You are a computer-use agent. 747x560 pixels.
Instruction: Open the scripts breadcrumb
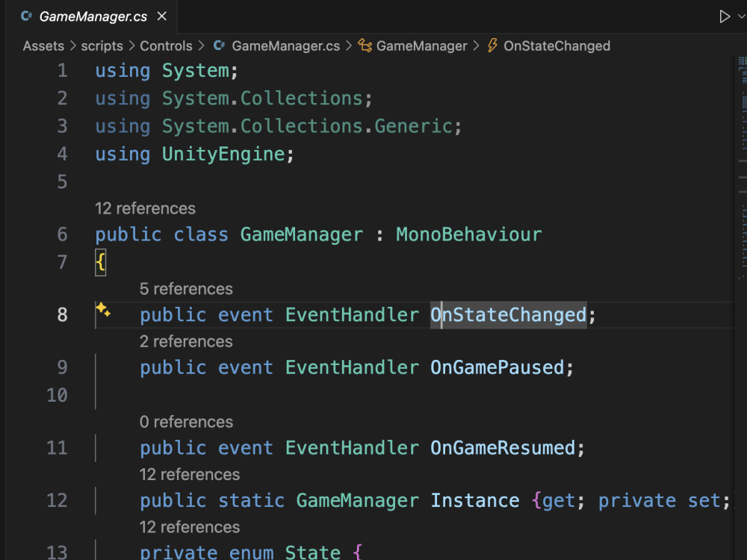[102, 46]
